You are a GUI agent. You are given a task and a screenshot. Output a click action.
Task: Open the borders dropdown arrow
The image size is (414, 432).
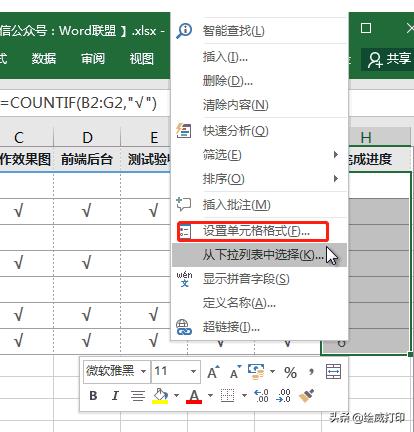click(x=244, y=396)
